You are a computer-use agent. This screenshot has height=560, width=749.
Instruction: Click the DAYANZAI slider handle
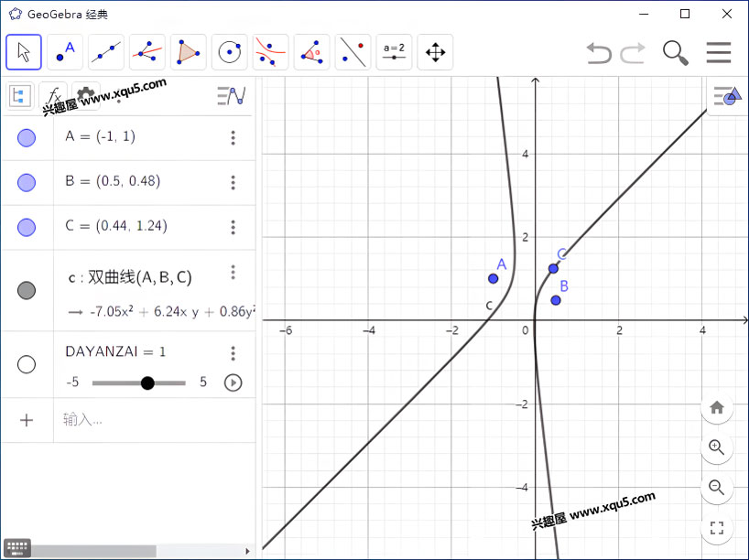(147, 382)
